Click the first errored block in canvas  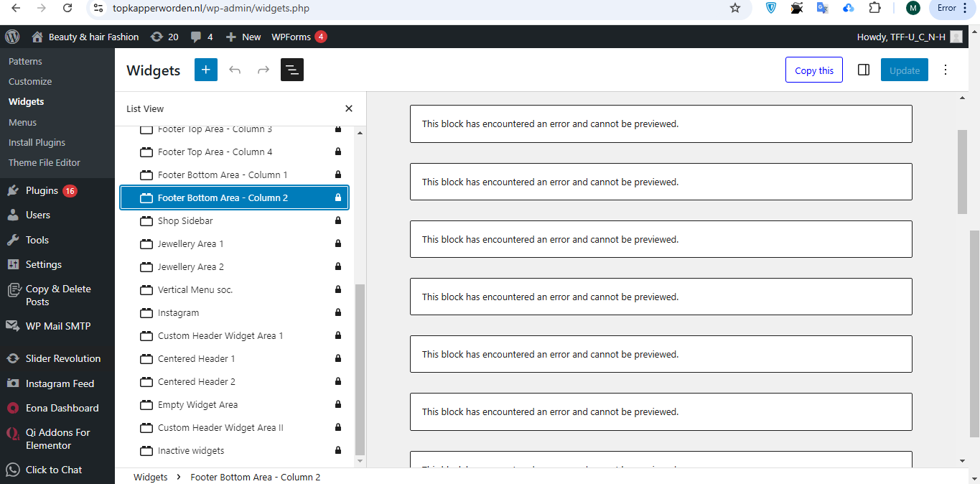click(x=661, y=124)
